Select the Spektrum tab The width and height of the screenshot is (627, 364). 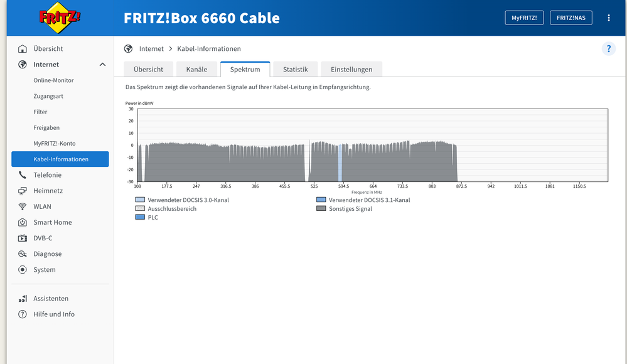245,69
